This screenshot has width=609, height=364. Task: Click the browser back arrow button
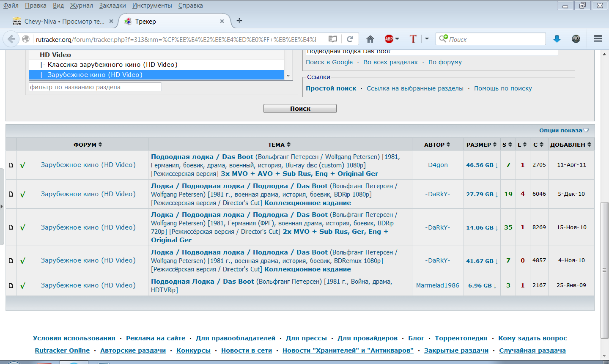pyautogui.click(x=11, y=39)
